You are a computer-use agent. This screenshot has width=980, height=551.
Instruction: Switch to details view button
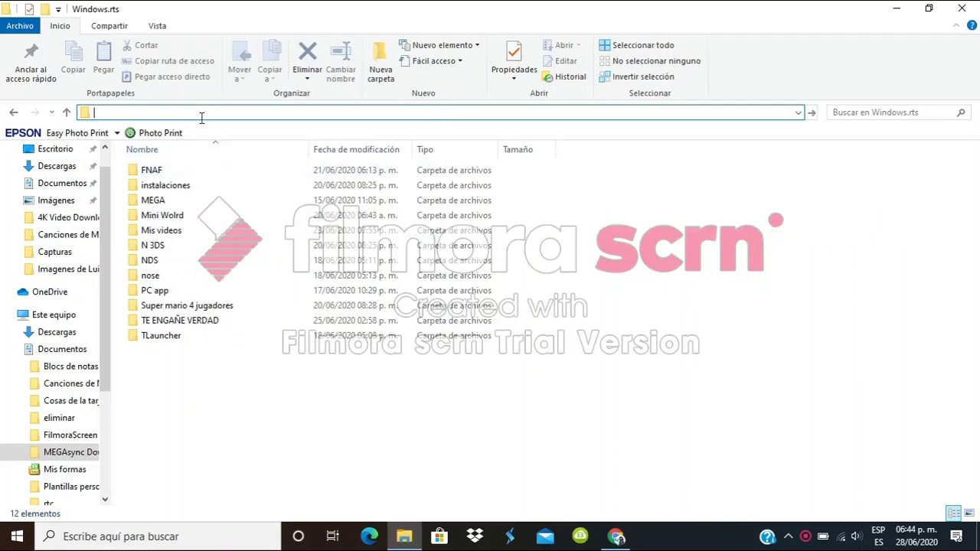click(954, 513)
